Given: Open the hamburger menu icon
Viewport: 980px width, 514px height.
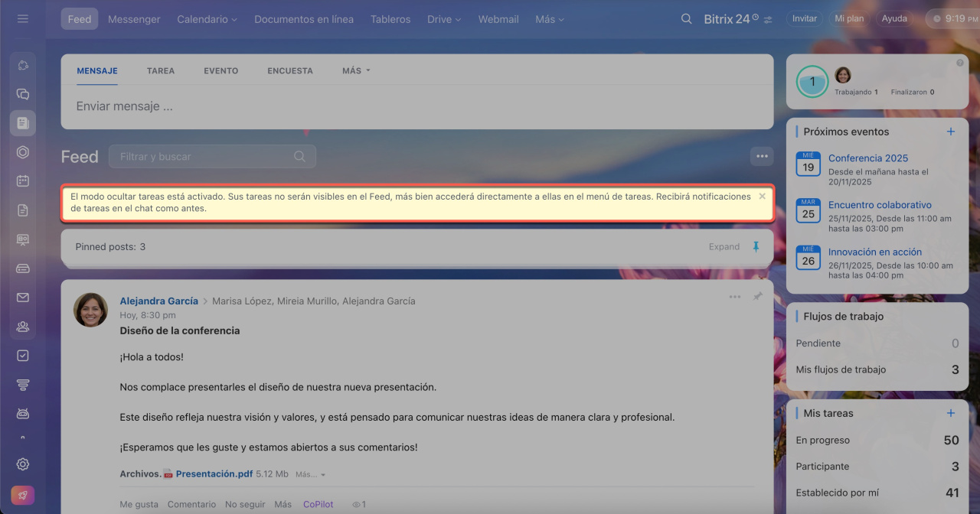Looking at the screenshot, I should 22,18.
